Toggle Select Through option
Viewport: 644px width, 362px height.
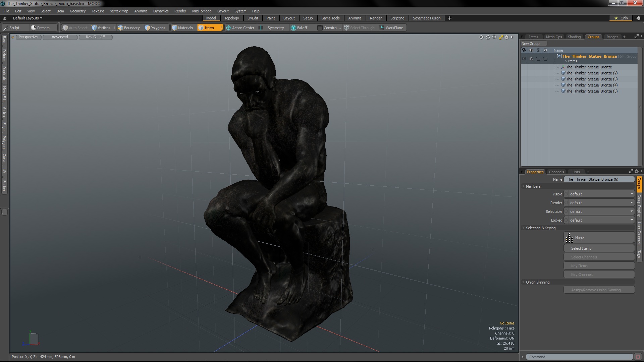coord(359,28)
